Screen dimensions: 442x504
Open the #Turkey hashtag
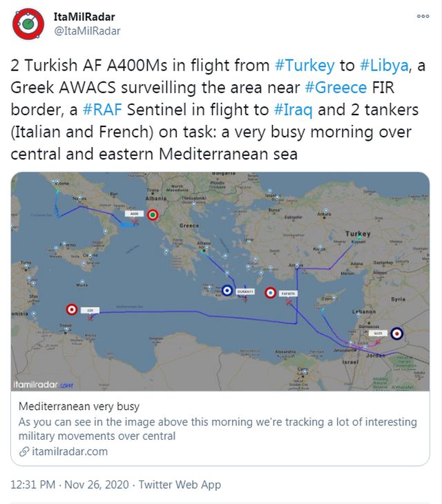(x=305, y=66)
